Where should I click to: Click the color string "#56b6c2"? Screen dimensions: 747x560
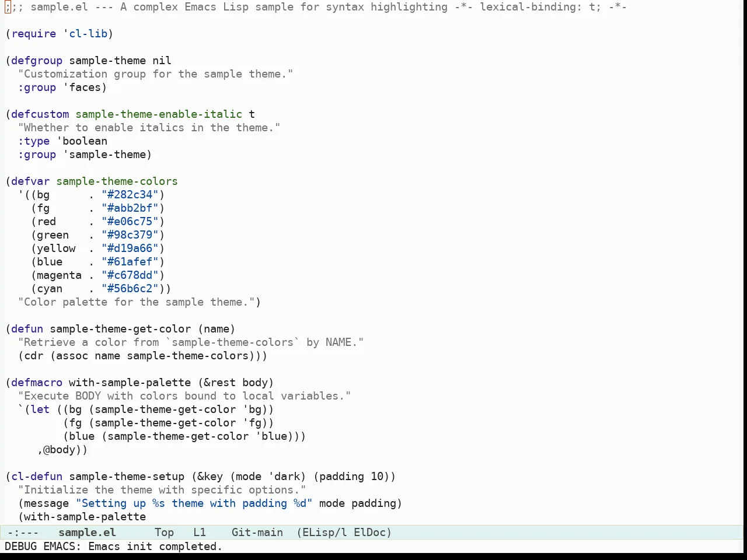click(x=130, y=289)
